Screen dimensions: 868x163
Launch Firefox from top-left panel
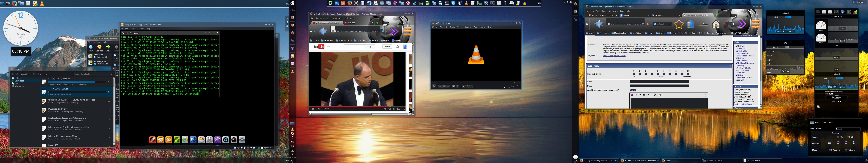click(14, 3)
